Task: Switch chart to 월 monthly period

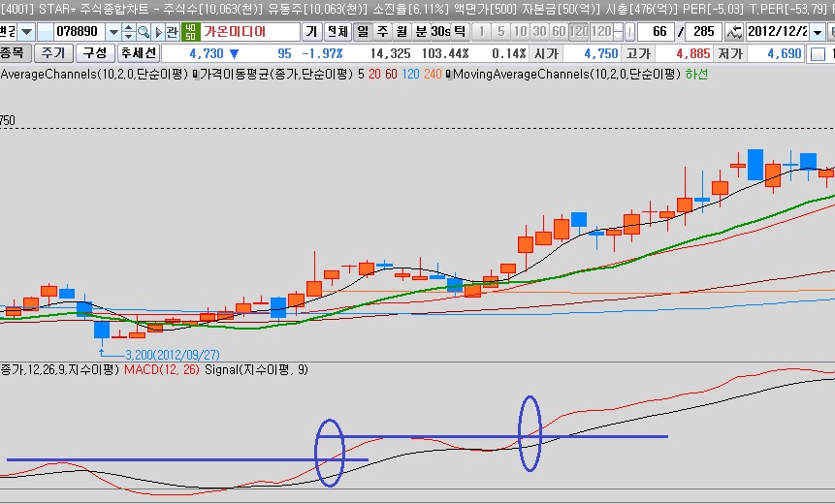Action: tap(401, 31)
